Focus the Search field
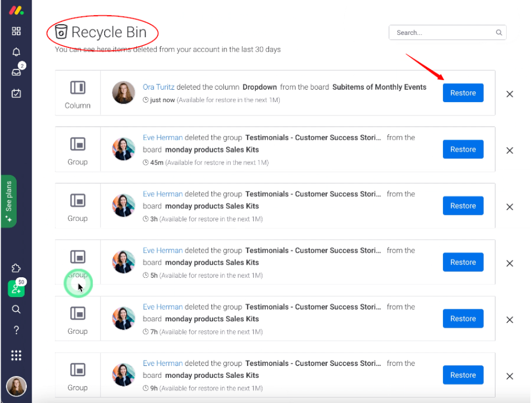 point(448,33)
